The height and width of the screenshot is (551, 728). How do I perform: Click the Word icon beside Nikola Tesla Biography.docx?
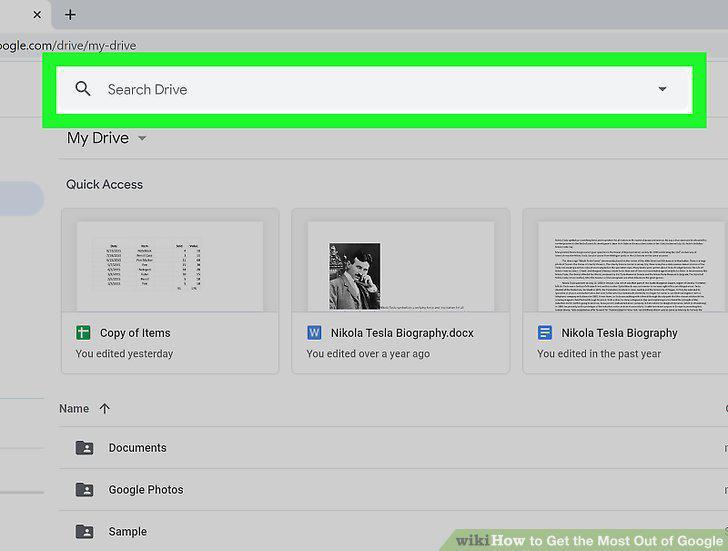point(314,333)
